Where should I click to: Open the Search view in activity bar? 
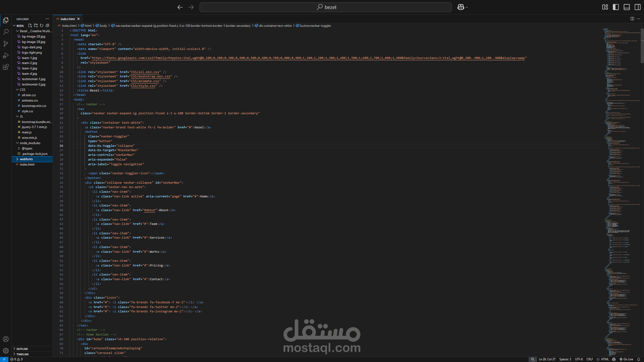(x=6, y=32)
